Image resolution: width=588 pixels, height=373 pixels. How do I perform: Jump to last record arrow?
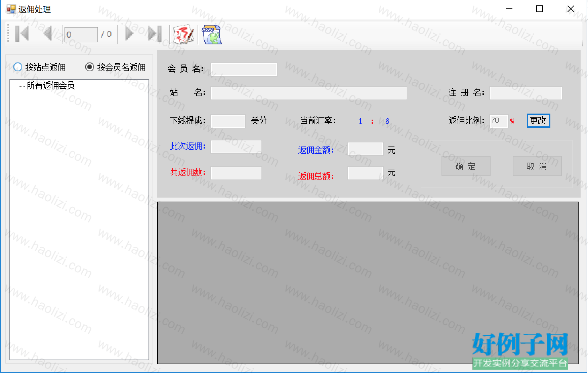coord(155,34)
